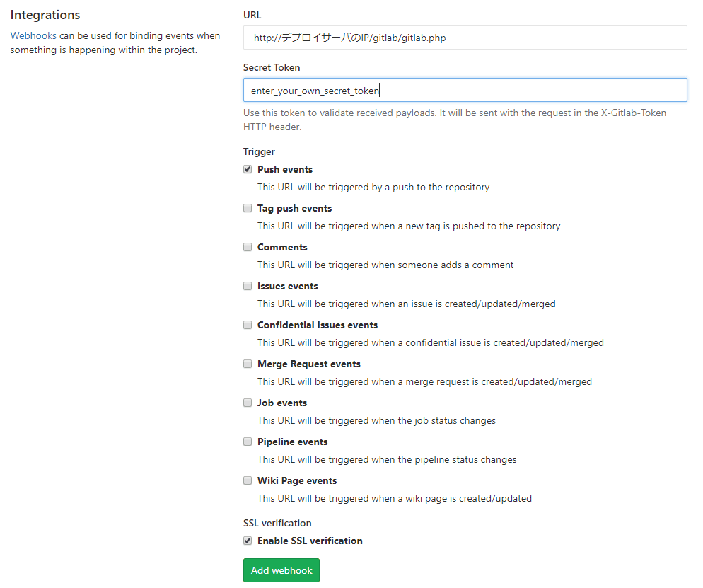Check the Wiki Page events checkbox
703x588 pixels.
248,480
